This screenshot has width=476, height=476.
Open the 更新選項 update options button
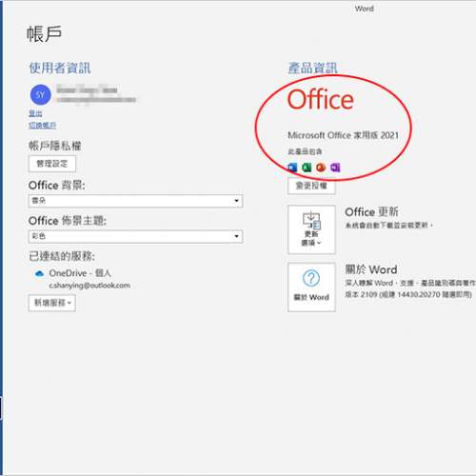point(311,229)
